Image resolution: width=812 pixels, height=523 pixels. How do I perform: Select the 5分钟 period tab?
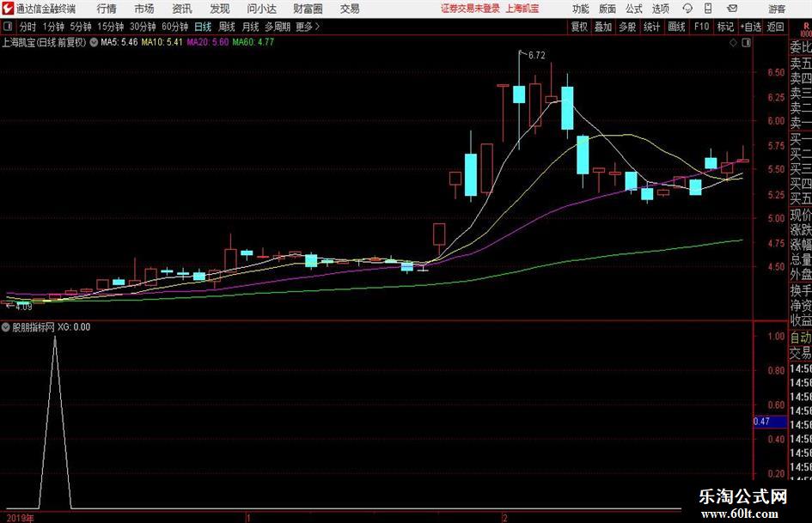point(80,27)
